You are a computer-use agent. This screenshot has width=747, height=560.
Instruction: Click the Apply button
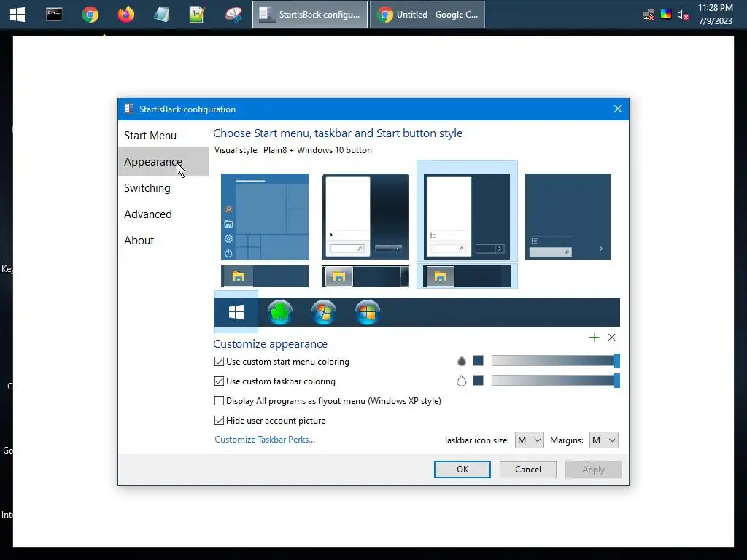coord(593,469)
